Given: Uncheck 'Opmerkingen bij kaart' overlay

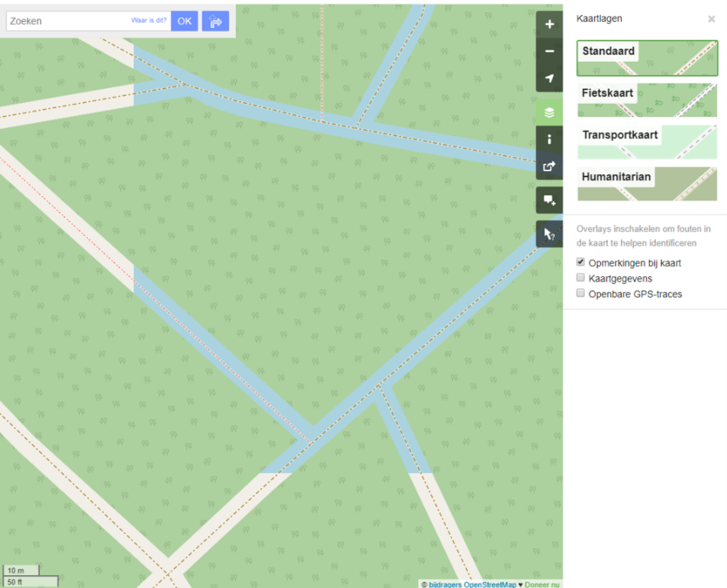Looking at the screenshot, I should (581, 262).
